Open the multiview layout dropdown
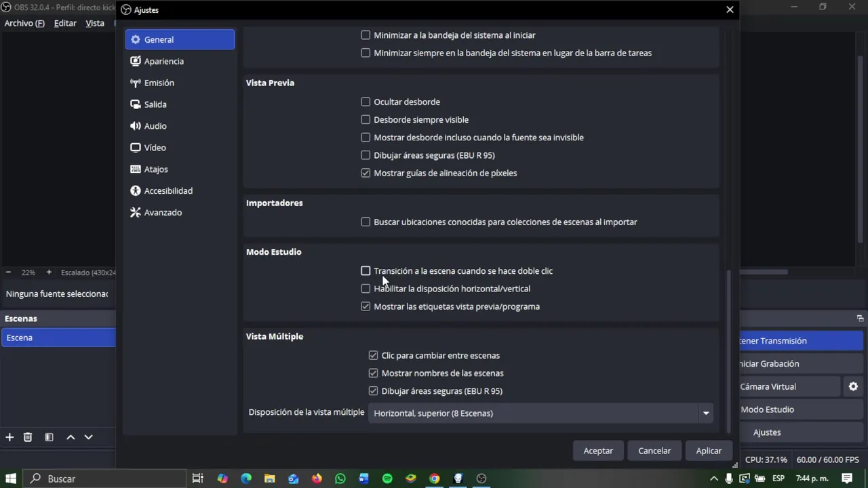The height and width of the screenshot is (488, 868). pyautogui.click(x=540, y=413)
